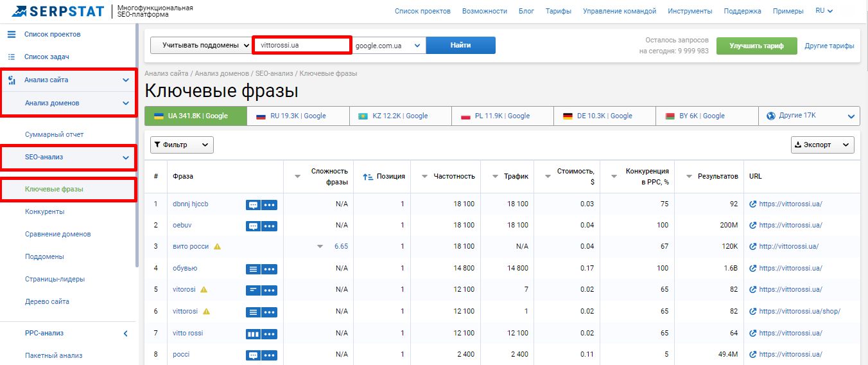Open the google.com.ua search engine dropdown

click(x=388, y=45)
